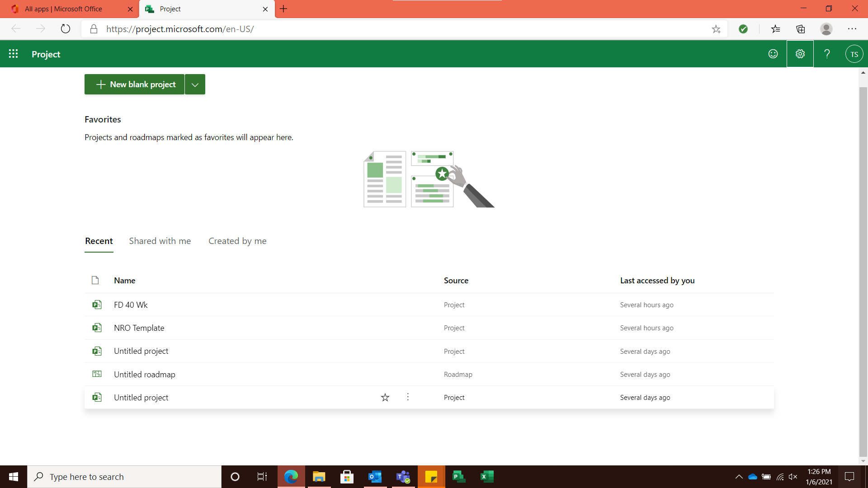
Task: Mark last Untitled project as favorite star
Action: pyautogui.click(x=385, y=397)
